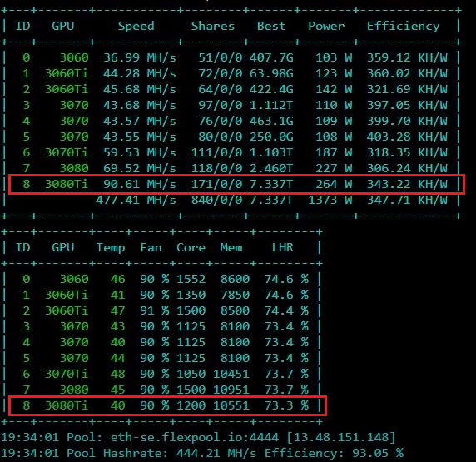This screenshot has height=462, width=476.
Task: Select shares value 76/0/0
Action: (221, 121)
